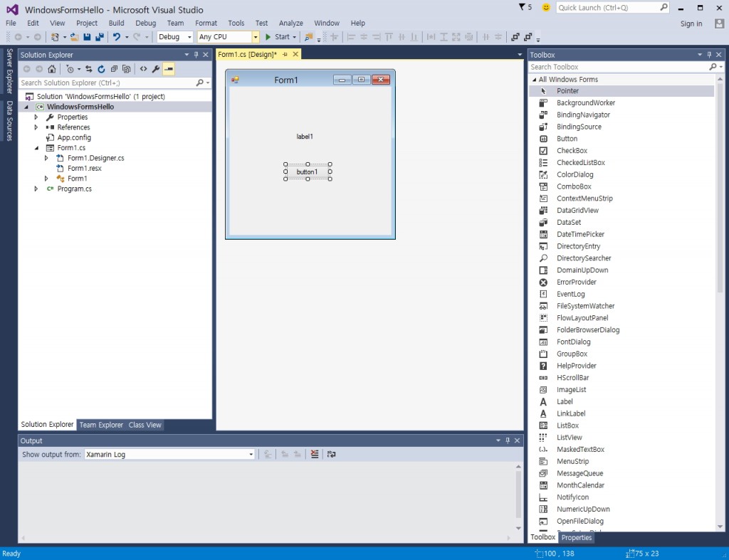Select App.config in Solution Explorer
This screenshot has width=729, height=560.
click(74, 137)
